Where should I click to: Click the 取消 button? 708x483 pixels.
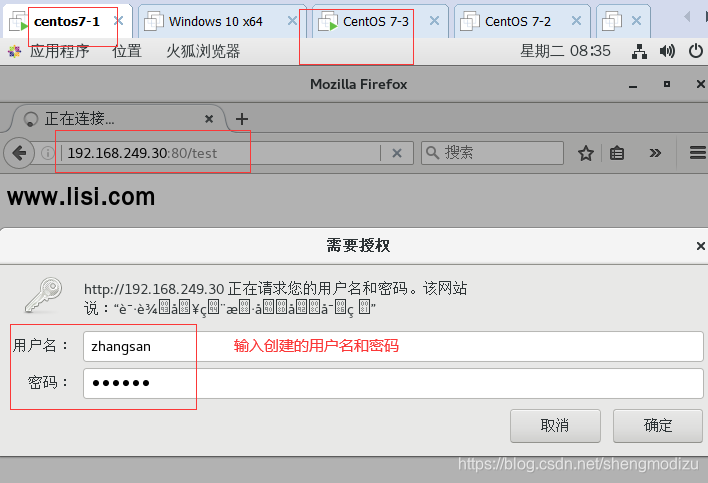[555, 426]
